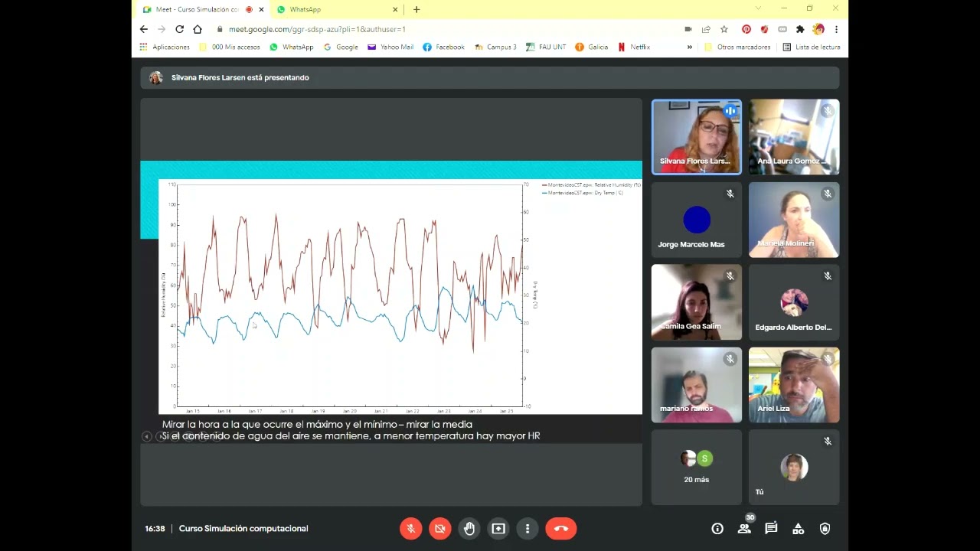Open Google bookmark

point(341,47)
